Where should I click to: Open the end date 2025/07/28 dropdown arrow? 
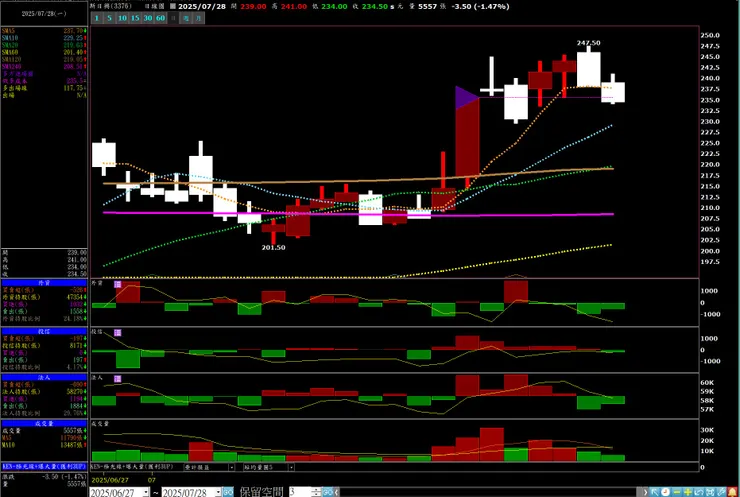coord(218,492)
